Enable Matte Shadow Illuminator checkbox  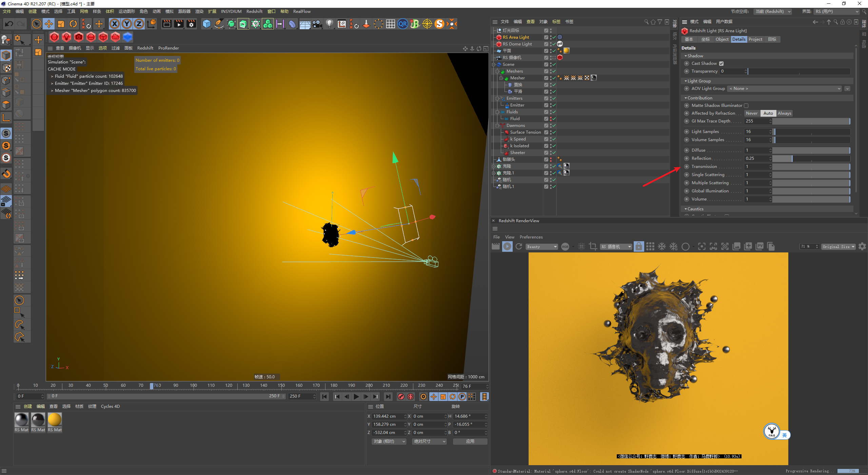point(746,106)
